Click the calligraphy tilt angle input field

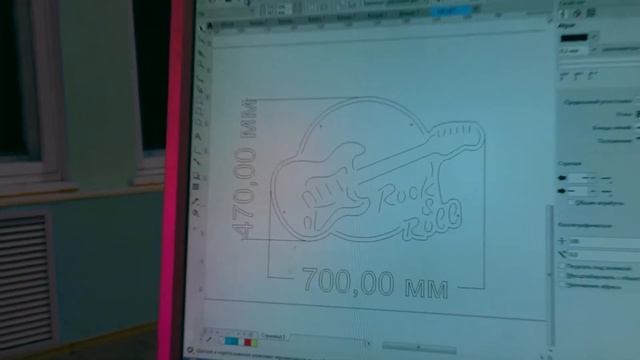coord(603,255)
